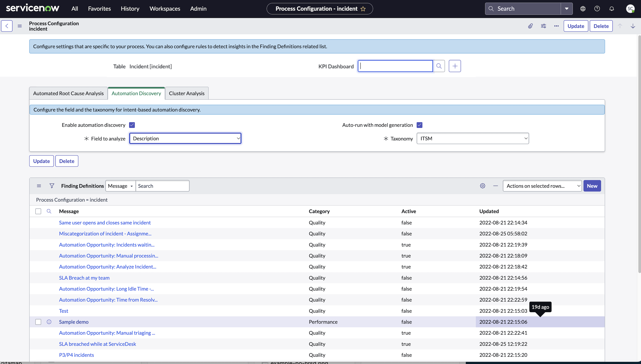Viewport: 641px width, 364px height.
Task: Click Delete button in the header
Action: [601, 26]
